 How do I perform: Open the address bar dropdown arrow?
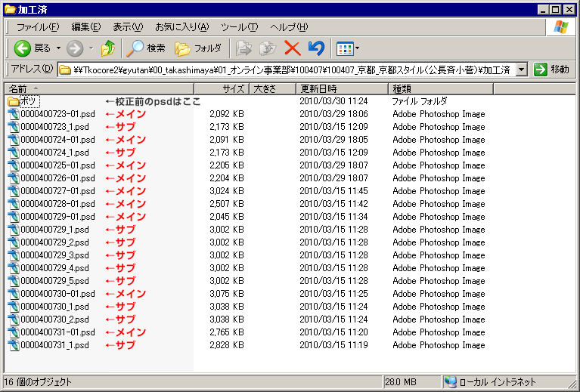click(x=521, y=69)
